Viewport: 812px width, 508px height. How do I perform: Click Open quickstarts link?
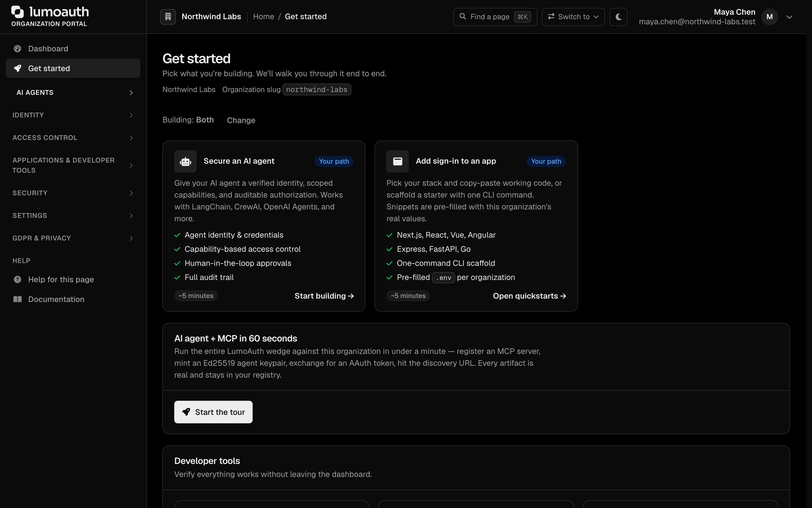click(x=529, y=296)
